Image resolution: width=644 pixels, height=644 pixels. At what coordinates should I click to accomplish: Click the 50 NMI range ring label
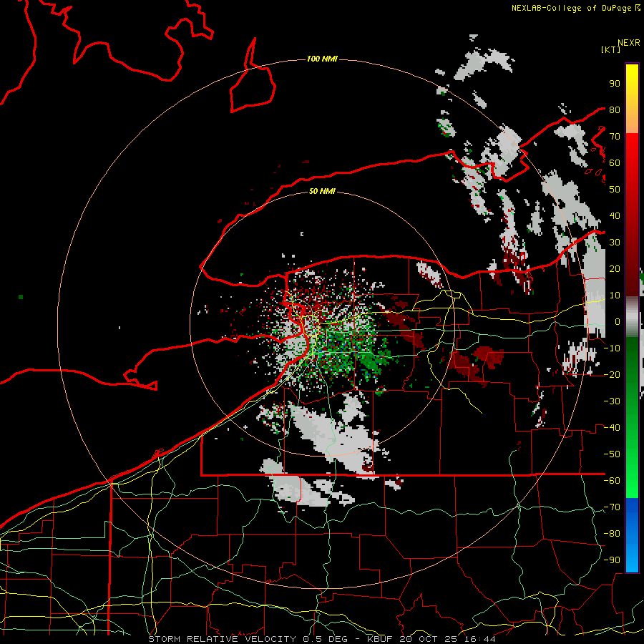322,191
